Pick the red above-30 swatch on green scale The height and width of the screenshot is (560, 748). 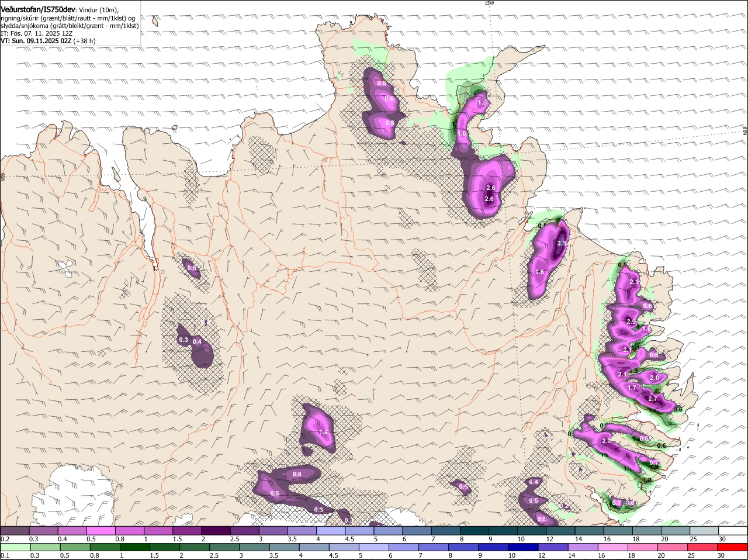(x=733, y=547)
